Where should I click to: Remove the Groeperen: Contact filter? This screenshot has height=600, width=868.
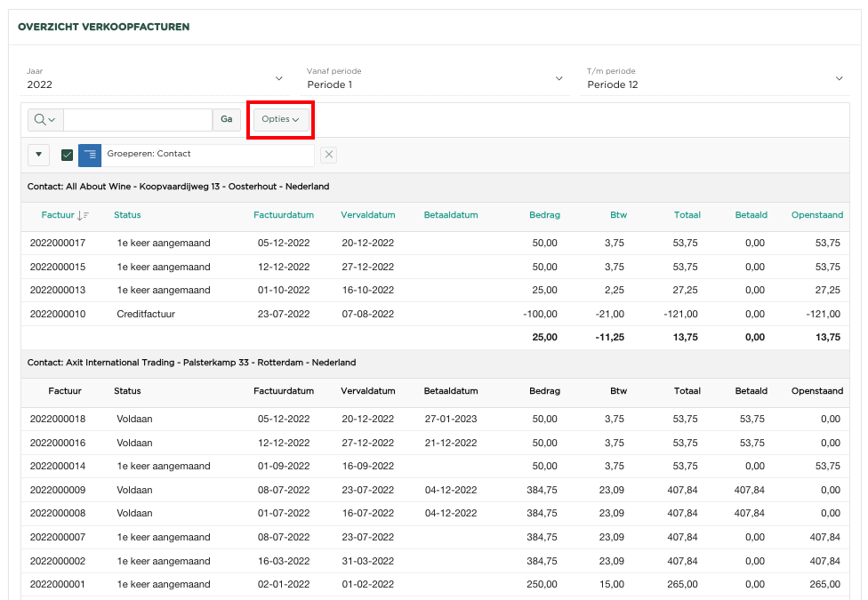click(x=328, y=155)
